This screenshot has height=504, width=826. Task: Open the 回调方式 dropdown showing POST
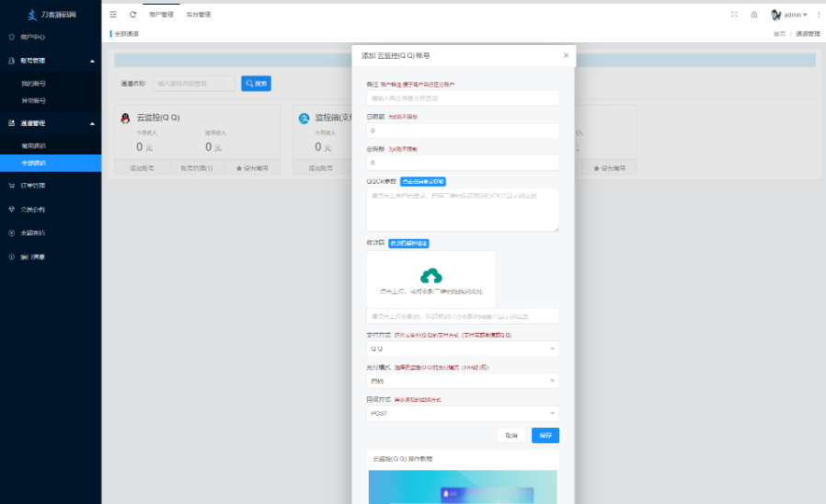click(463, 414)
